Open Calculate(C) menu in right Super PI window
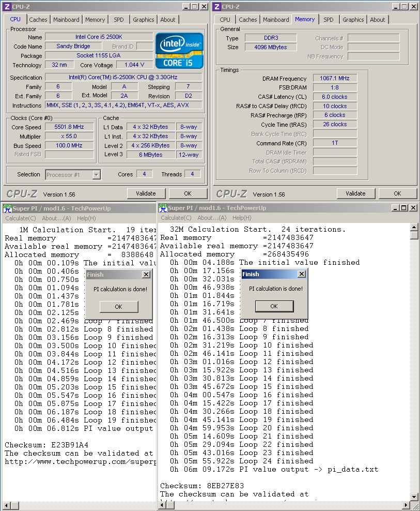Viewport: 420px width, 511px height. click(x=176, y=218)
